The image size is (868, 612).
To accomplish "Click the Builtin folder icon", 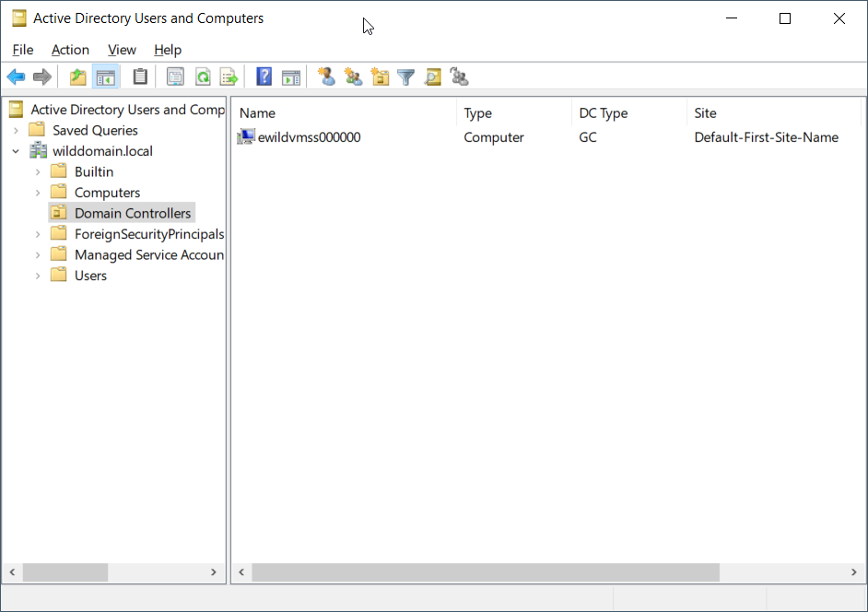I will tap(59, 171).
